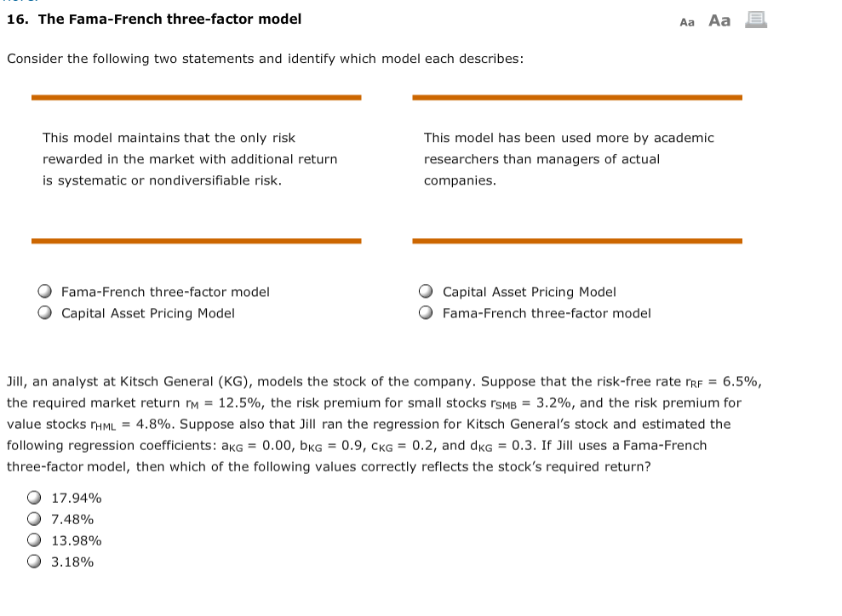Viewport: 842px width, 616px height.
Task: Select Capital Asset Pricing Model for the first statement
Action: 44,312
